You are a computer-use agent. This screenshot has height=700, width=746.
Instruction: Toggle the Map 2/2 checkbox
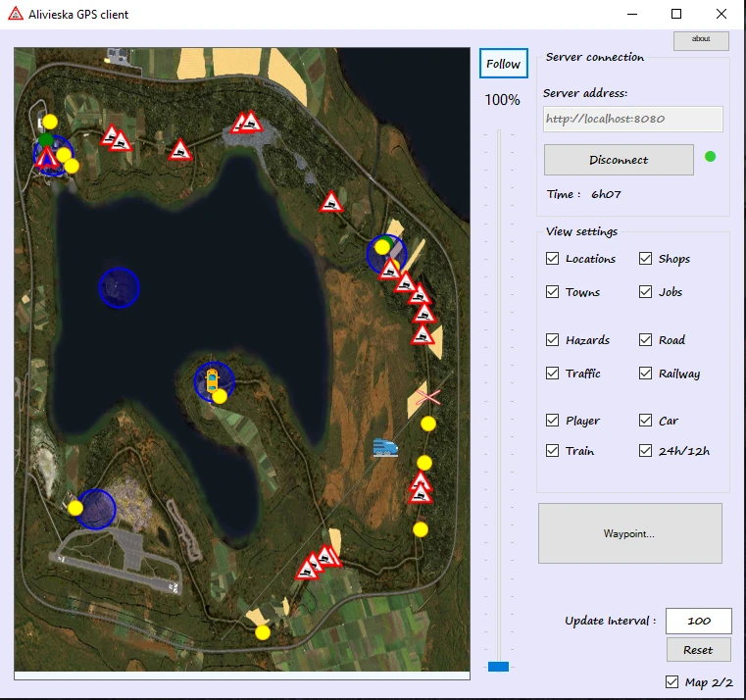[x=671, y=682]
